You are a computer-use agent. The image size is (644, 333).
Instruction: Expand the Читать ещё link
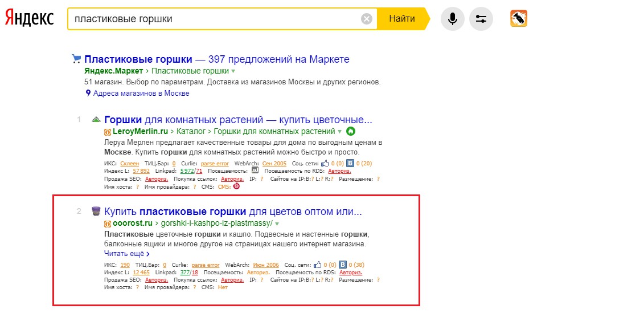(x=127, y=254)
